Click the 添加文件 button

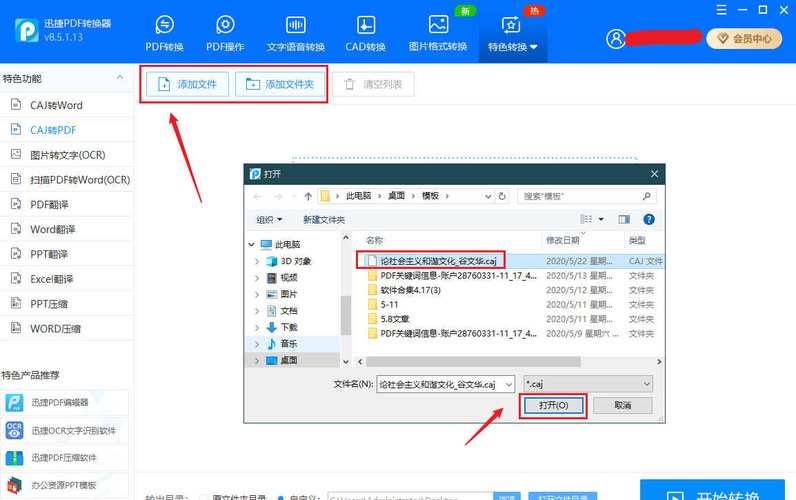187,84
